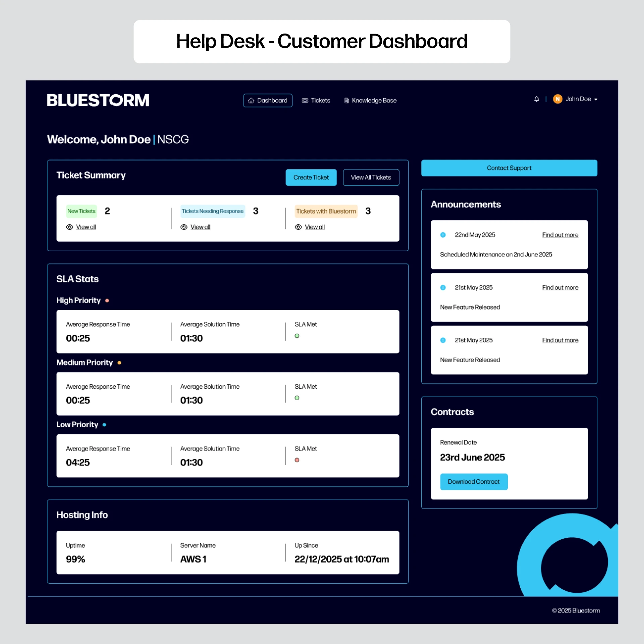The width and height of the screenshot is (644, 644).
Task: Select the New Tickets green badge
Action: coord(82,211)
